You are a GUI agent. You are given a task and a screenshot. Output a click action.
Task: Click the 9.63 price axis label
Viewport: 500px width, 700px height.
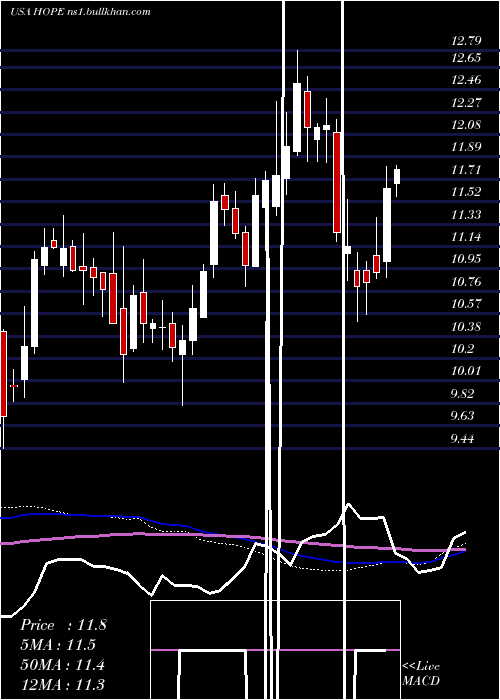tap(462, 416)
